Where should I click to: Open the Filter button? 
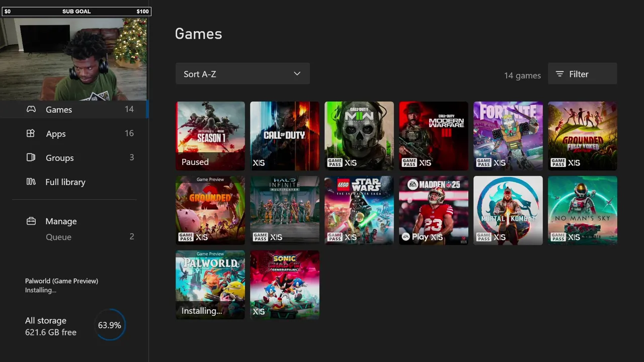coord(582,74)
